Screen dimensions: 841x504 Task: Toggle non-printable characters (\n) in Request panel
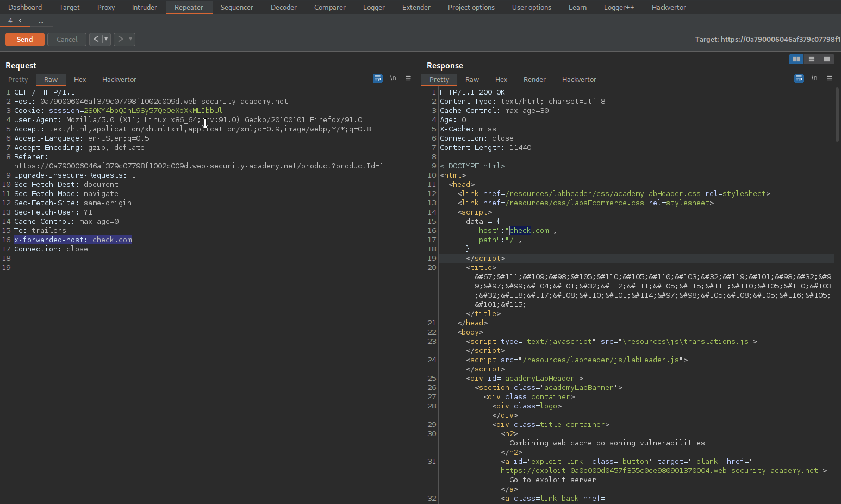393,79
